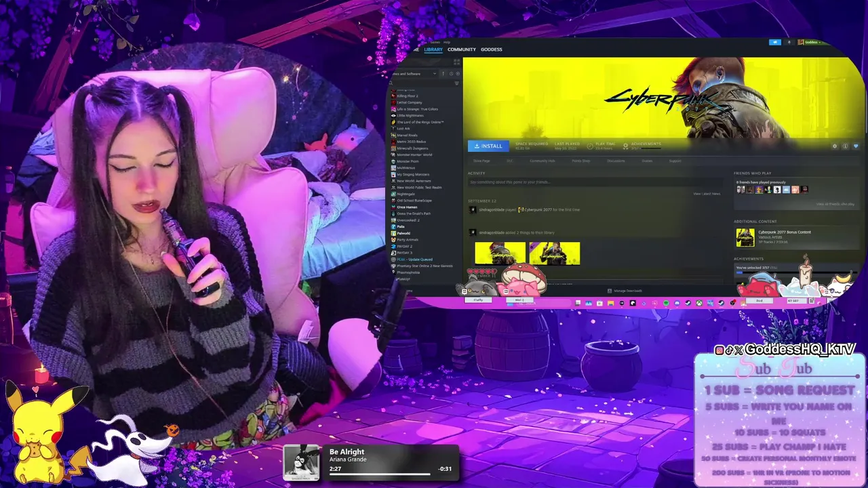Select Little Nightmares in the library list
Image resolution: width=868 pixels, height=488 pixels.
pos(410,115)
